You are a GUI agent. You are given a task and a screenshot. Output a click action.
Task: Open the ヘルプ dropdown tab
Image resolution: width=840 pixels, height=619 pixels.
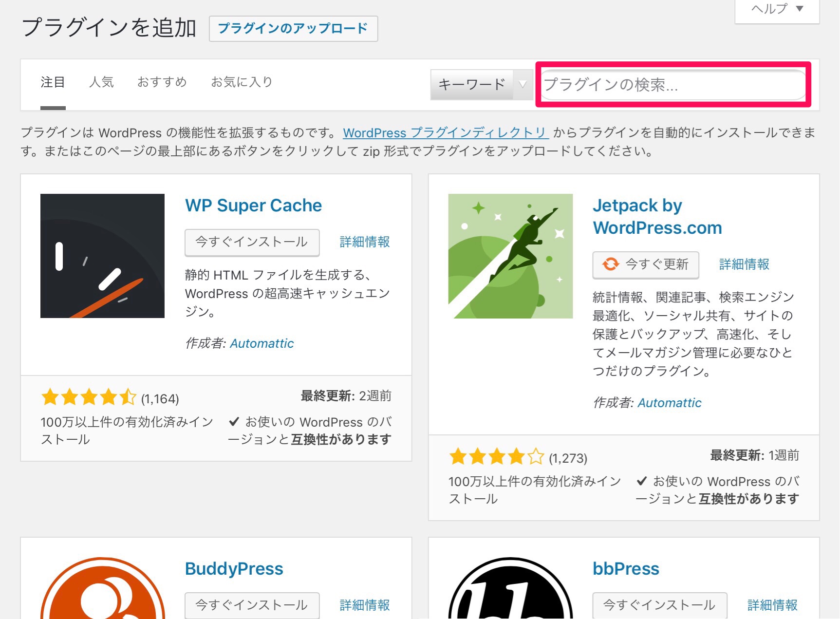click(x=777, y=9)
